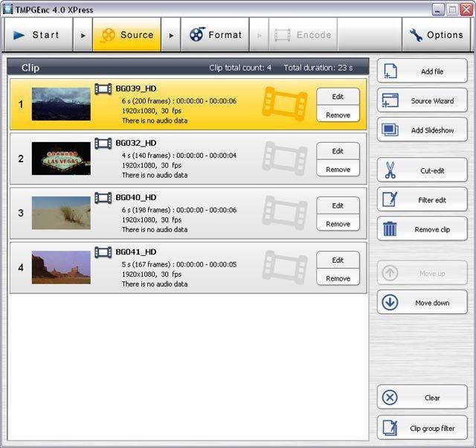Select clip title BG040_HD
476x448 pixels.
[x=136, y=197]
